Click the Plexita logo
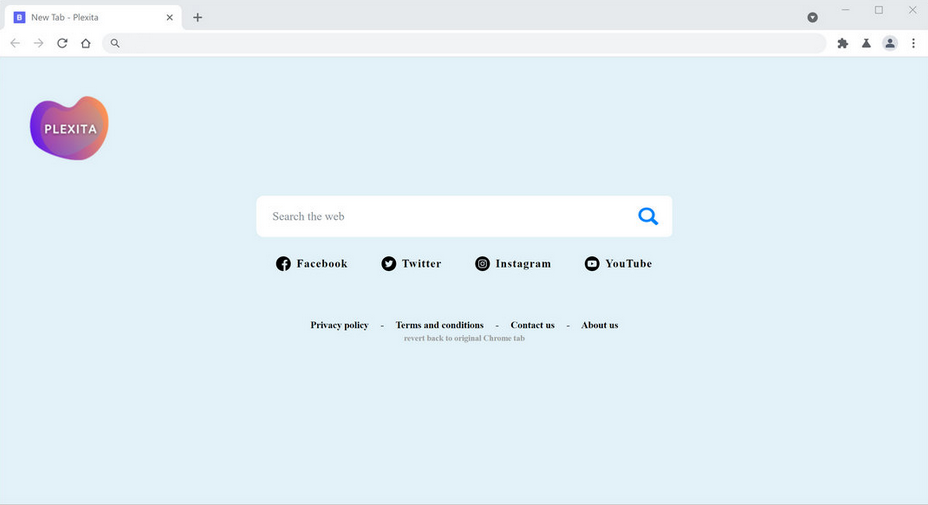The height and width of the screenshot is (505, 928). [x=69, y=128]
